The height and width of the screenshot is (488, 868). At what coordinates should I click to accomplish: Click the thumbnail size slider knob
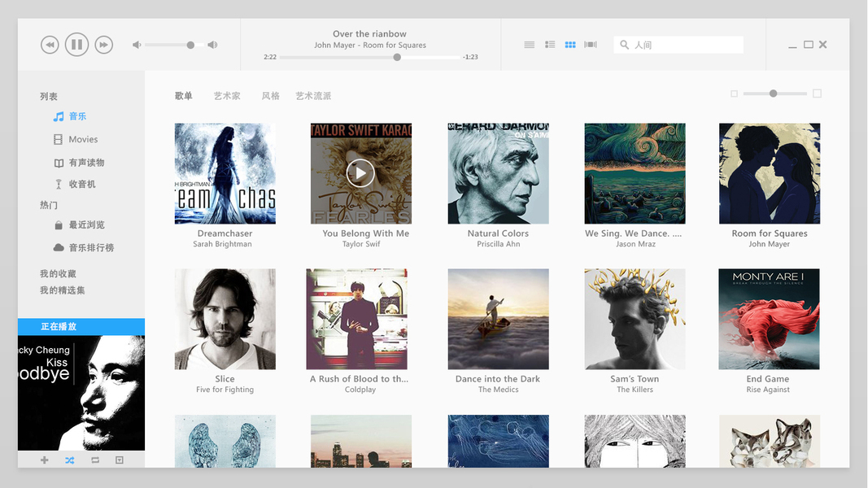coord(773,94)
